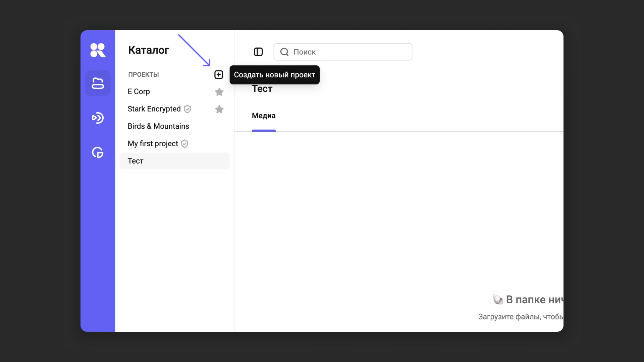The height and width of the screenshot is (362, 644).
Task: Switch to the Медиа tab
Action: tap(264, 116)
